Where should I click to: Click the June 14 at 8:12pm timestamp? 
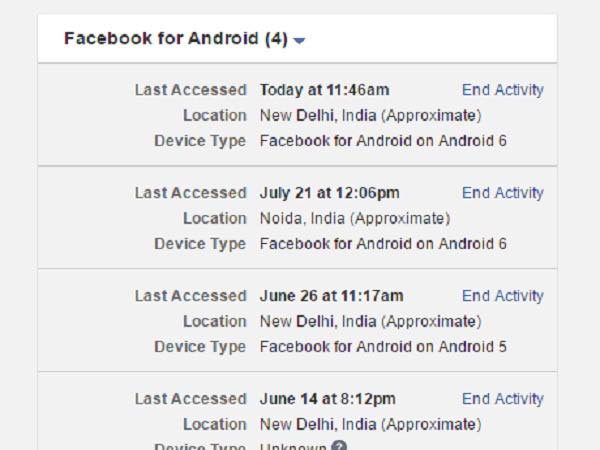pos(327,399)
